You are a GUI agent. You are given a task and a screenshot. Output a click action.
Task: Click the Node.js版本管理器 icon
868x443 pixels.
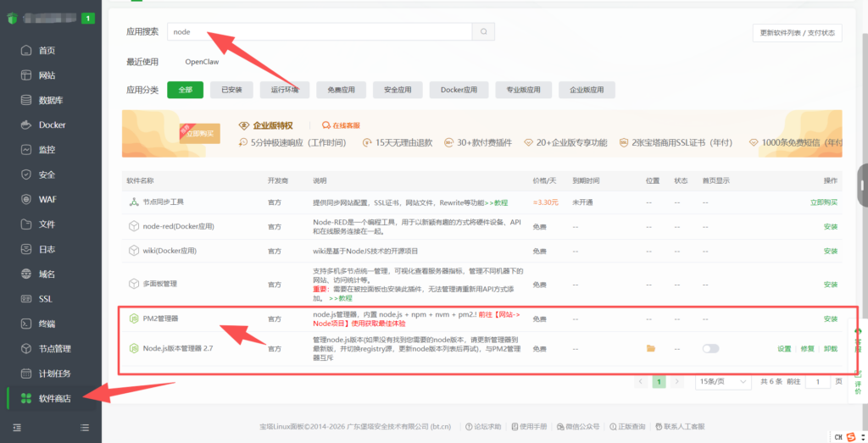pyautogui.click(x=133, y=348)
